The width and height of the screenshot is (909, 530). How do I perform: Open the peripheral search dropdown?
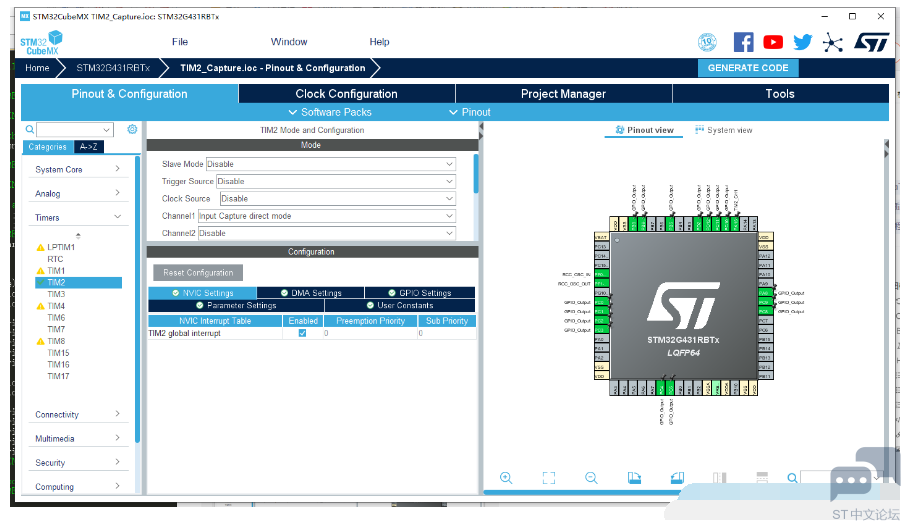[x=107, y=130]
